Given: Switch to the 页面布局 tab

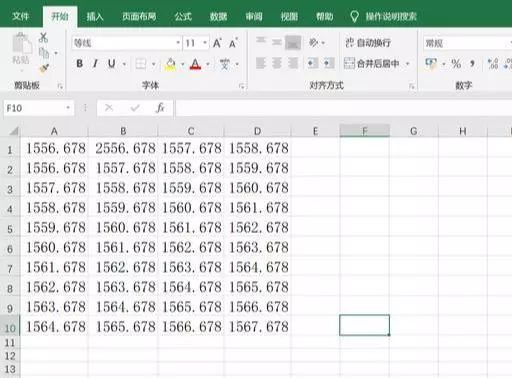Looking at the screenshot, I should click(x=139, y=16).
